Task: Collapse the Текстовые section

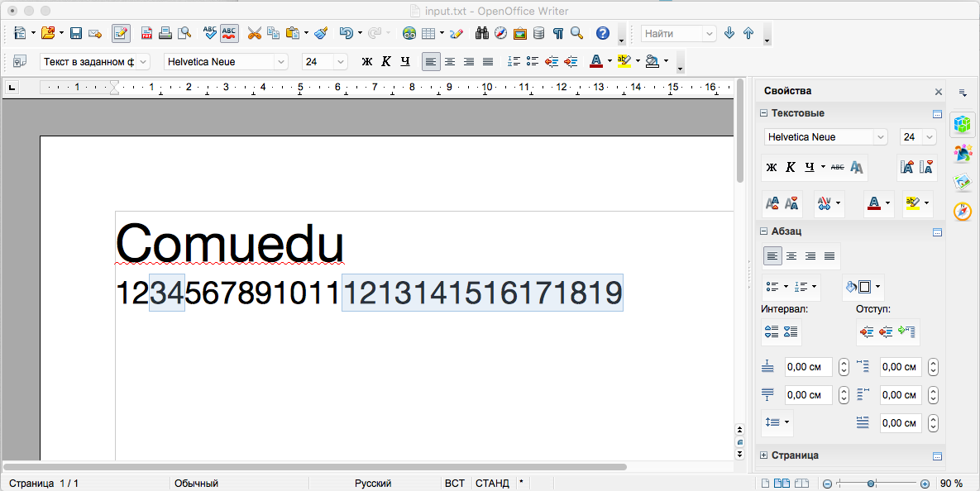Action: point(763,113)
